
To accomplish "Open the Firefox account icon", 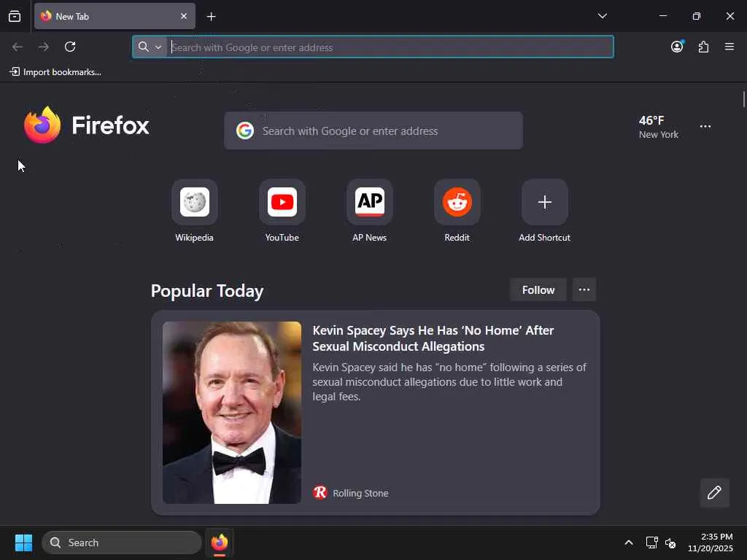I will 677,47.
